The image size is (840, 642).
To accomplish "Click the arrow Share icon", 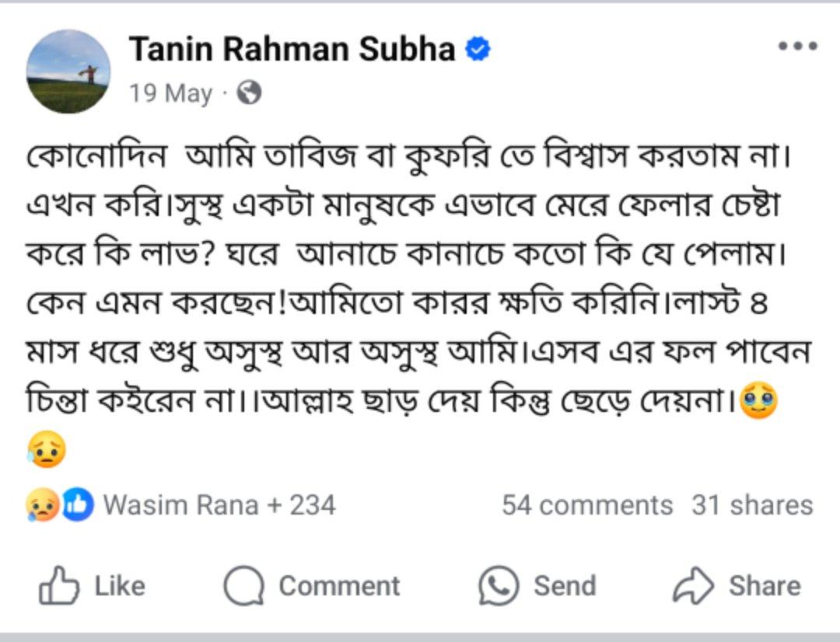I will (x=693, y=585).
